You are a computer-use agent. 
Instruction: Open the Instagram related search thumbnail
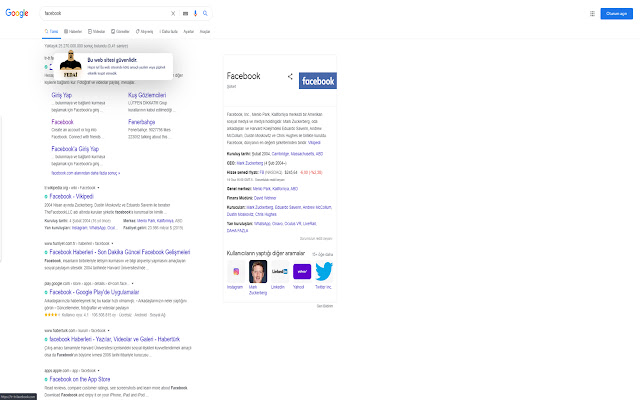coord(236,271)
